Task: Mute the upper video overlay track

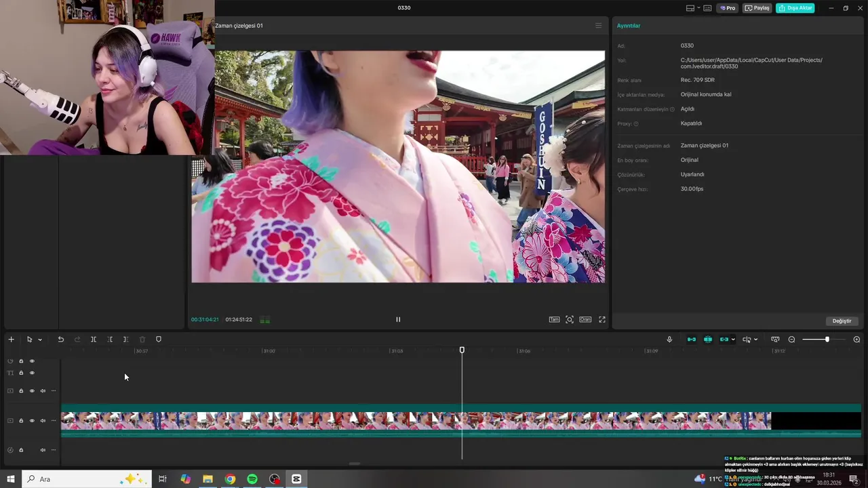Action: coord(43,391)
